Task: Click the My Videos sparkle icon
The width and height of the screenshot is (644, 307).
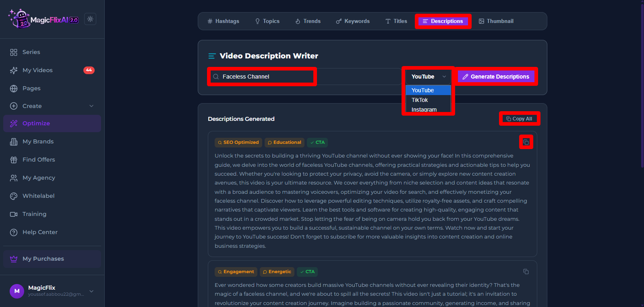Action: [x=14, y=70]
